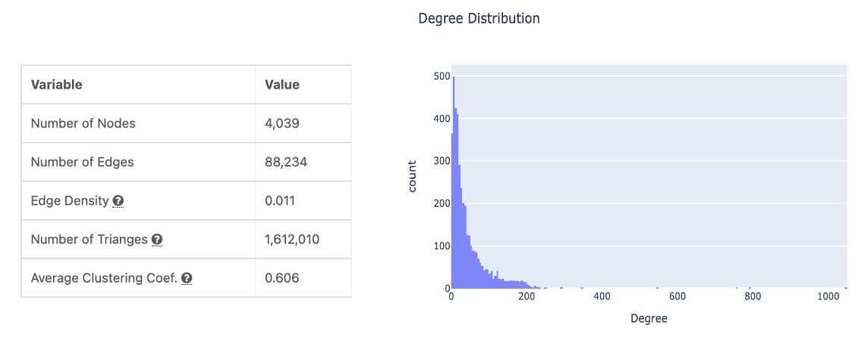Click the 4,039 value cell
This screenshot has width=868, height=338.
coord(282,124)
